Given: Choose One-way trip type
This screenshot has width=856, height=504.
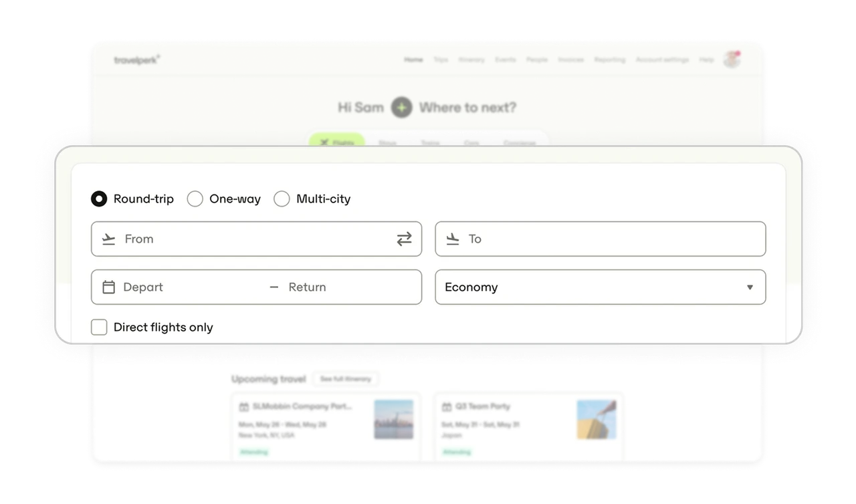Looking at the screenshot, I should (x=195, y=199).
